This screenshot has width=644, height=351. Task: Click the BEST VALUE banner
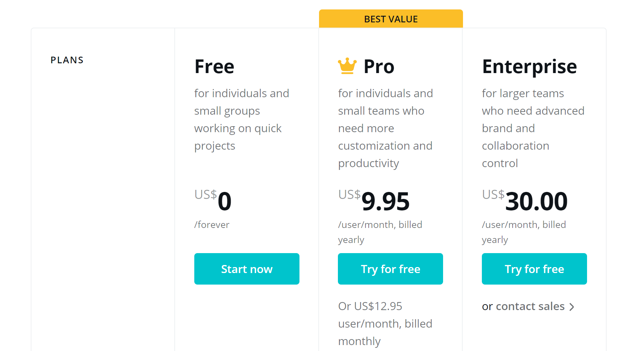point(391,19)
